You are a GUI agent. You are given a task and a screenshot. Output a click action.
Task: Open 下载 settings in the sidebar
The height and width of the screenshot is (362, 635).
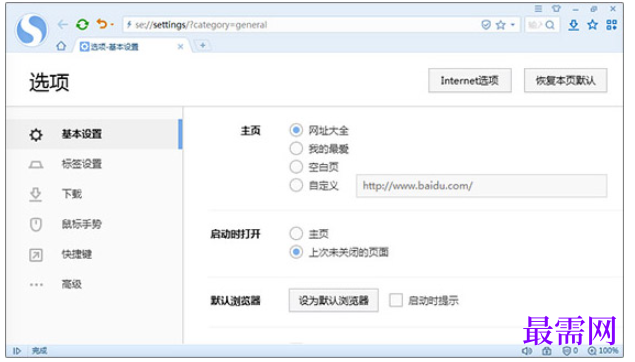[94, 194]
